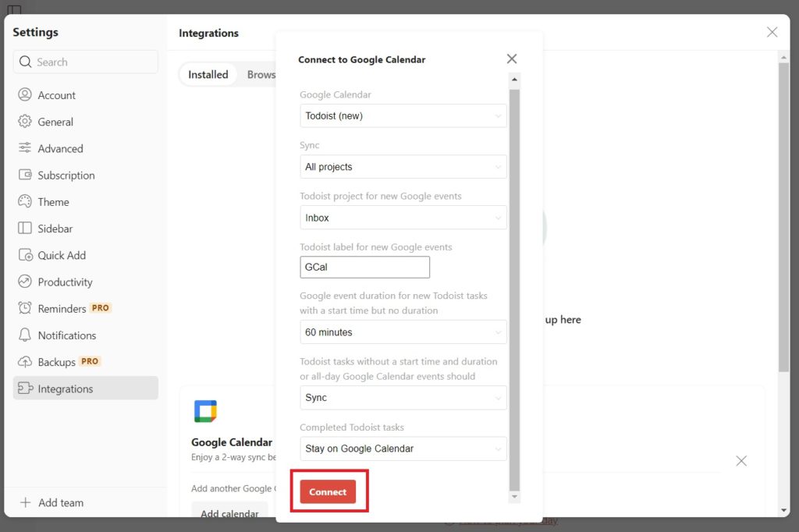Click the Connect button
The image size is (799, 532).
pyautogui.click(x=328, y=491)
